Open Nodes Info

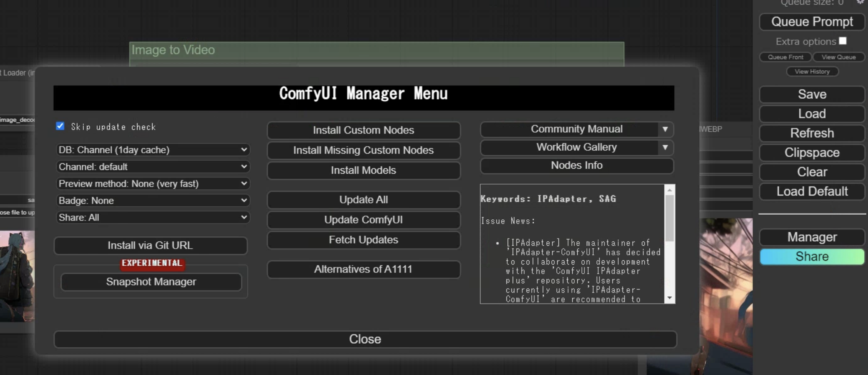(577, 165)
